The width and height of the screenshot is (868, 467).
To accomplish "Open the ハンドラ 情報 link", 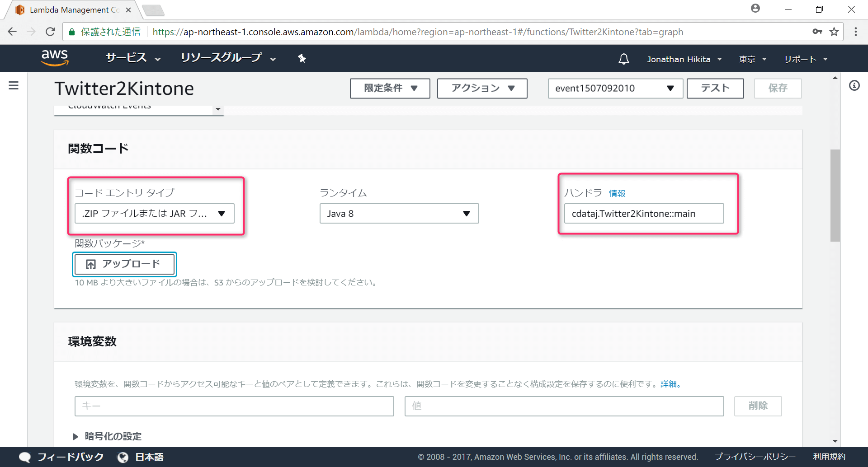I will (x=617, y=193).
